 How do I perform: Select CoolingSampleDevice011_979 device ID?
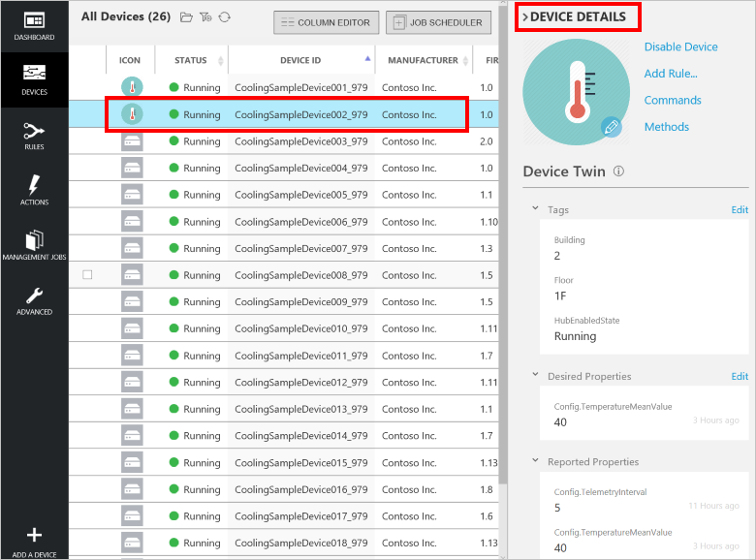click(x=301, y=356)
